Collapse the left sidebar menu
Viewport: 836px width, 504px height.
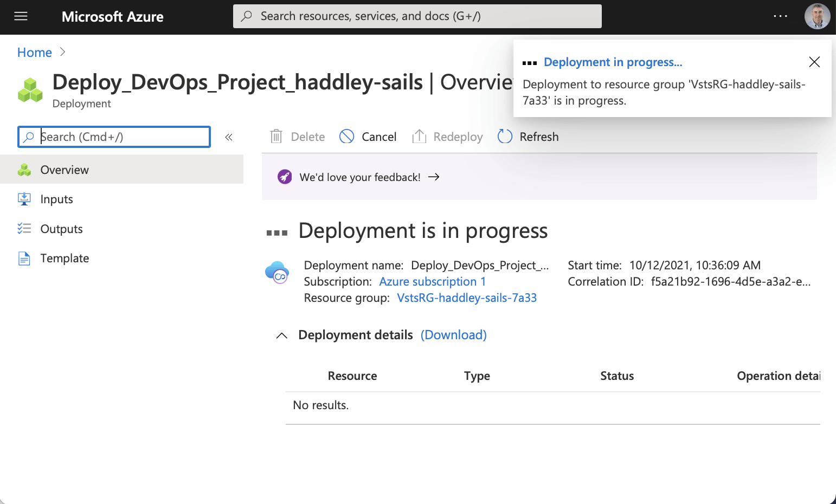229,137
